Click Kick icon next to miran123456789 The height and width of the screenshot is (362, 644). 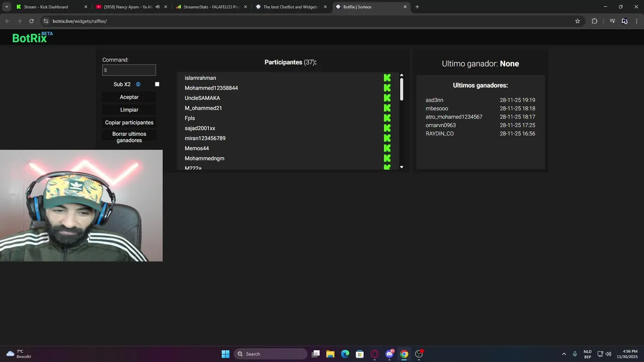387,138
